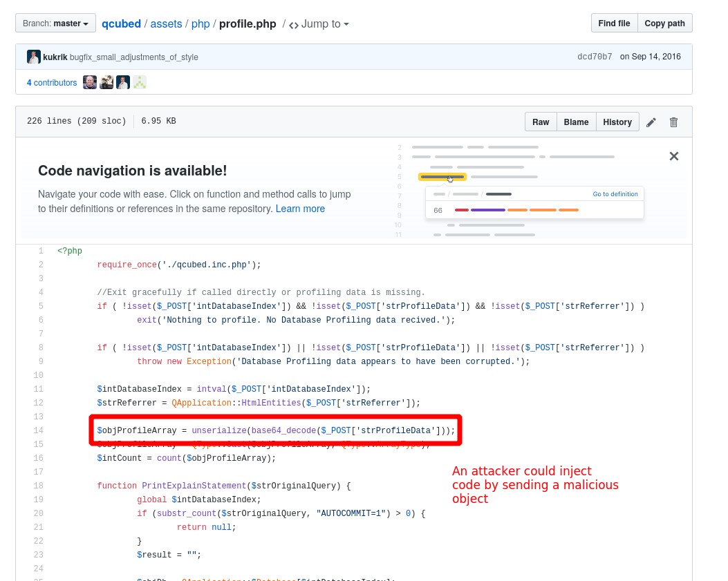
Task: Select line number 5
Action: coord(41,306)
